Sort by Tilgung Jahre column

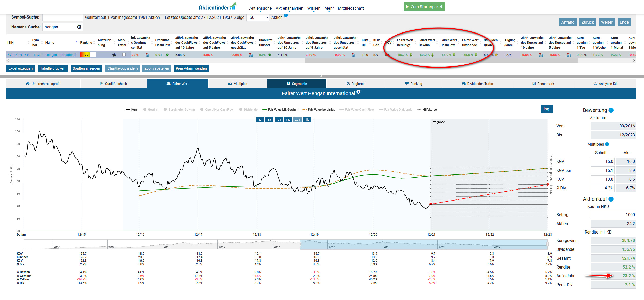click(511, 43)
